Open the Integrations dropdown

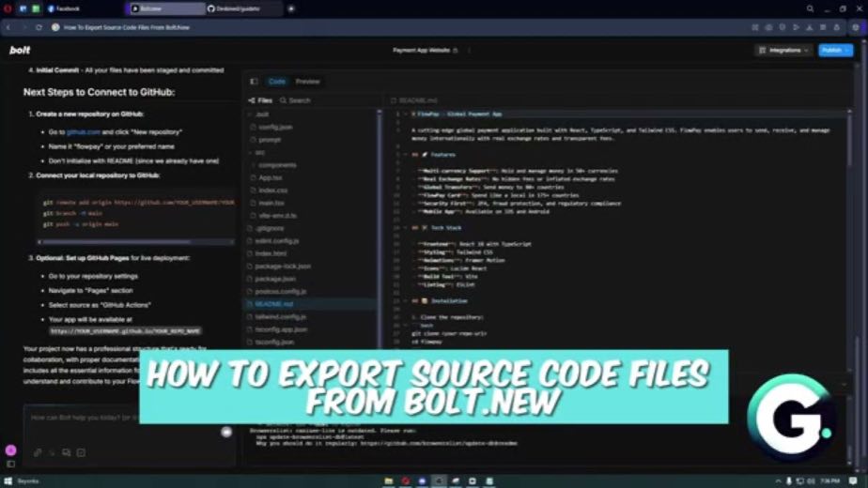click(783, 51)
